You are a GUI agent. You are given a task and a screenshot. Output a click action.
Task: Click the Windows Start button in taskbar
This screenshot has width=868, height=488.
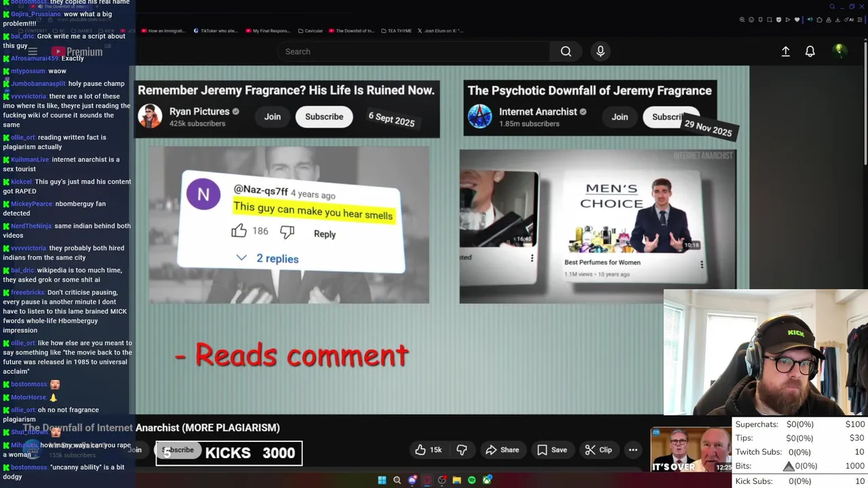tap(382, 480)
